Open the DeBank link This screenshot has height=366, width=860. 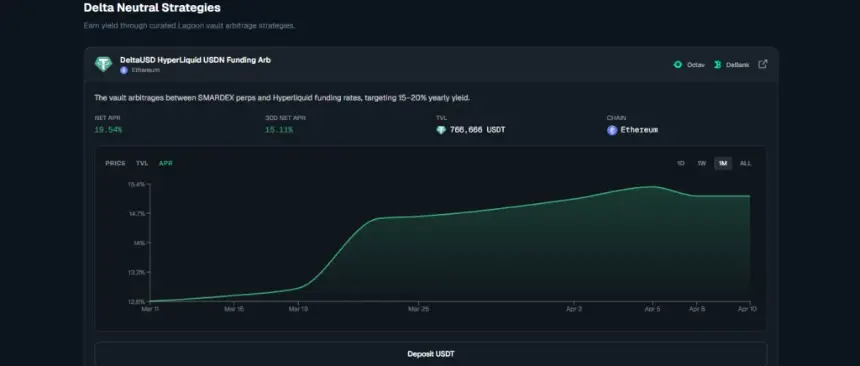click(731, 65)
